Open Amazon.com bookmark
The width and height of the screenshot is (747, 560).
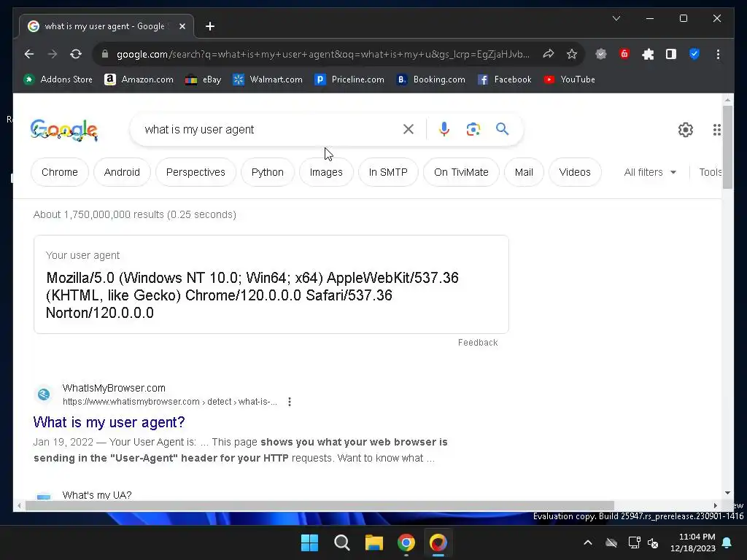point(139,79)
